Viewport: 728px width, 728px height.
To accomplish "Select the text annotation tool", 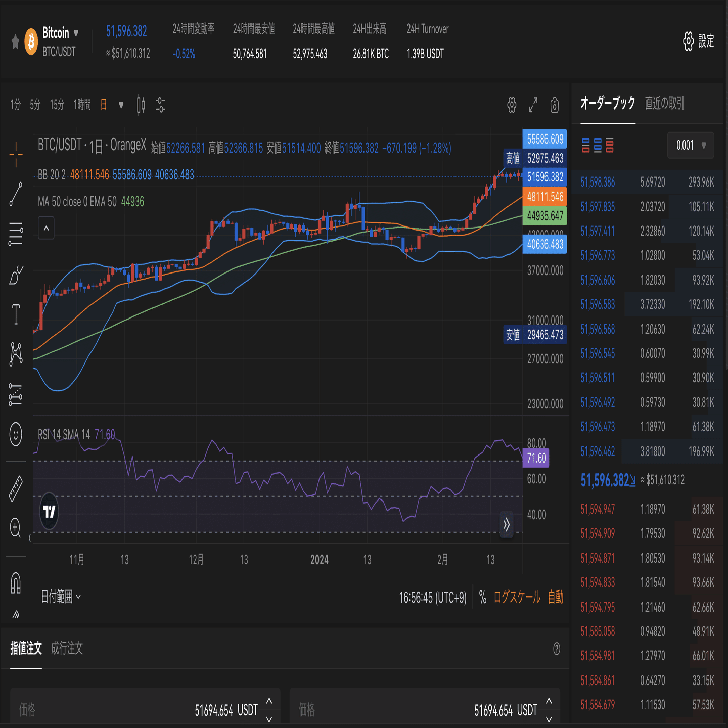I will coord(15,313).
